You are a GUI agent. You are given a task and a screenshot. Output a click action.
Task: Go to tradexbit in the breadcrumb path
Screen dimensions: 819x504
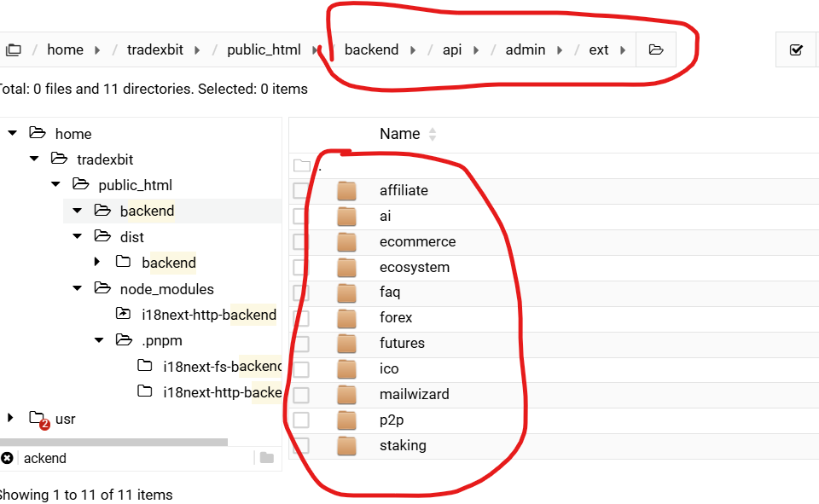click(155, 49)
